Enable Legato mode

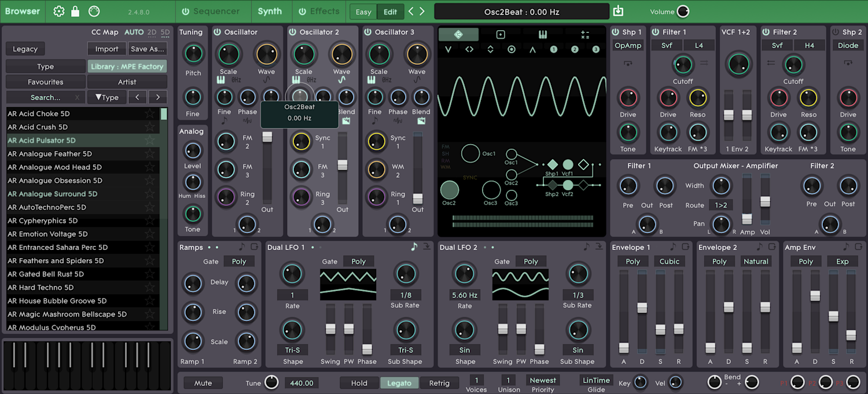(x=399, y=383)
